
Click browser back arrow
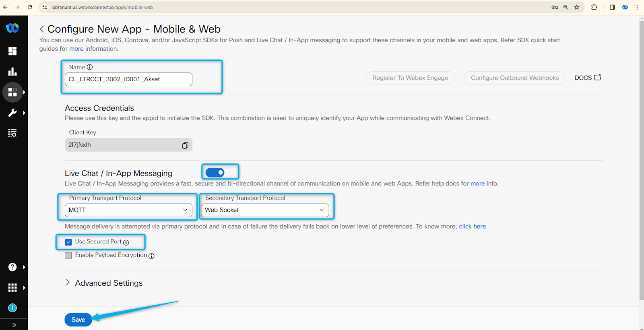pyautogui.click(x=5, y=7)
